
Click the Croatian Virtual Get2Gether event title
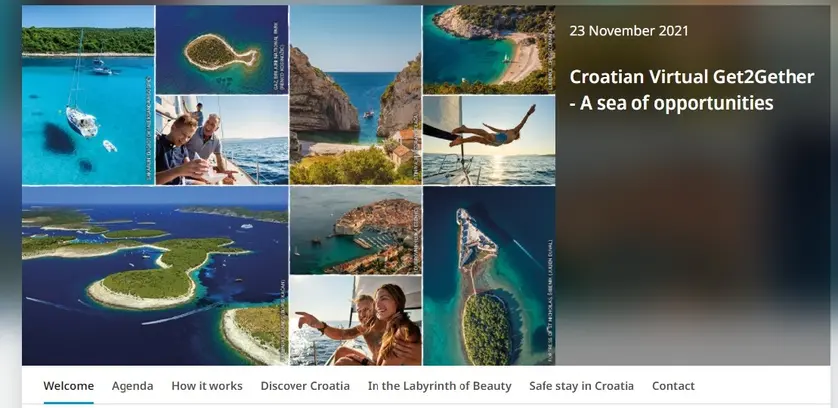pos(692,89)
